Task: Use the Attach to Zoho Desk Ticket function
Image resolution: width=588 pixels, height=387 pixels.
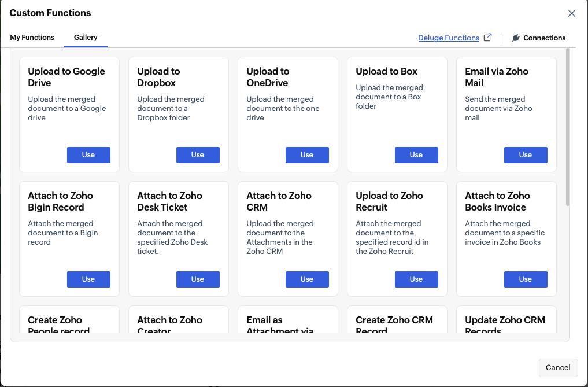Action: [x=198, y=279]
